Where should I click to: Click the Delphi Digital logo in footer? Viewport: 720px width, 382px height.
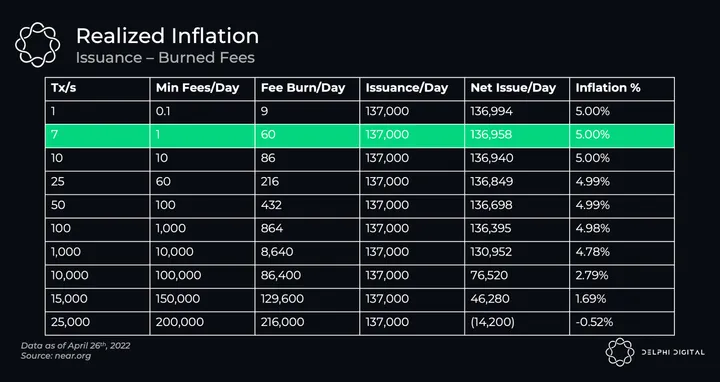(654, 352)
